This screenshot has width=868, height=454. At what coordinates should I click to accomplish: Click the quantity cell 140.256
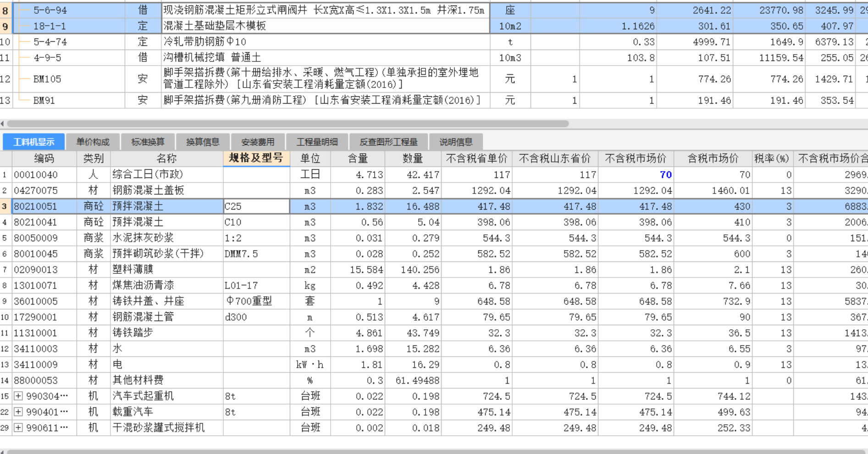tap(413, 270)
